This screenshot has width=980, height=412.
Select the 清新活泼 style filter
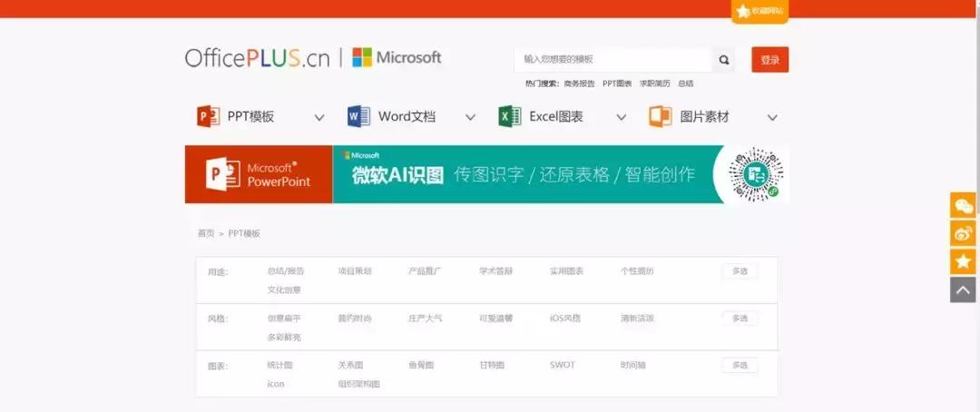click(x=638, y=319)
